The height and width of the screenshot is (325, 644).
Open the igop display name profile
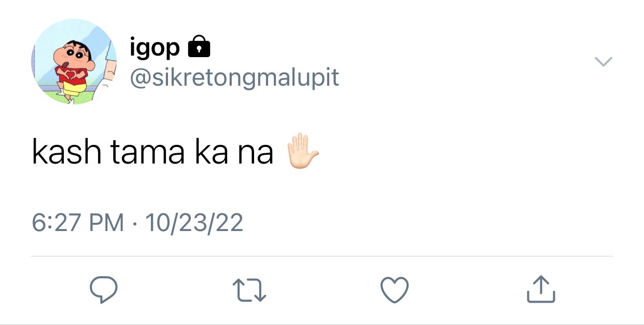(x=155, y=48)
